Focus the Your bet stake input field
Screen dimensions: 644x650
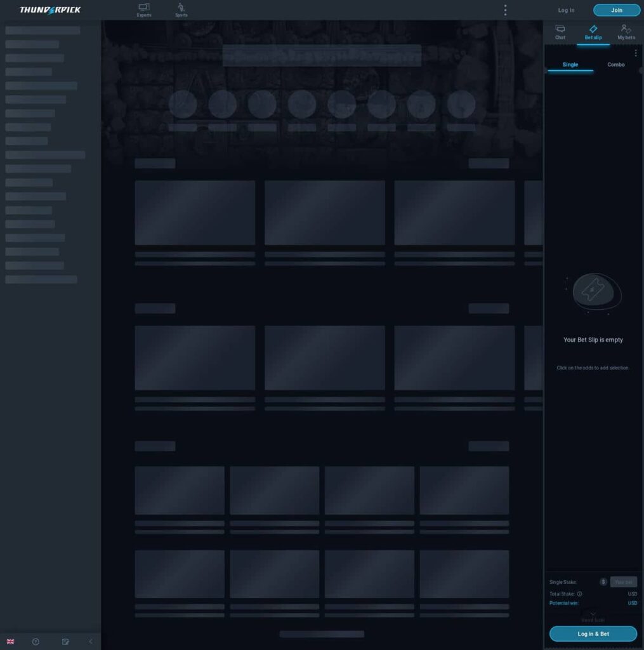623,582
